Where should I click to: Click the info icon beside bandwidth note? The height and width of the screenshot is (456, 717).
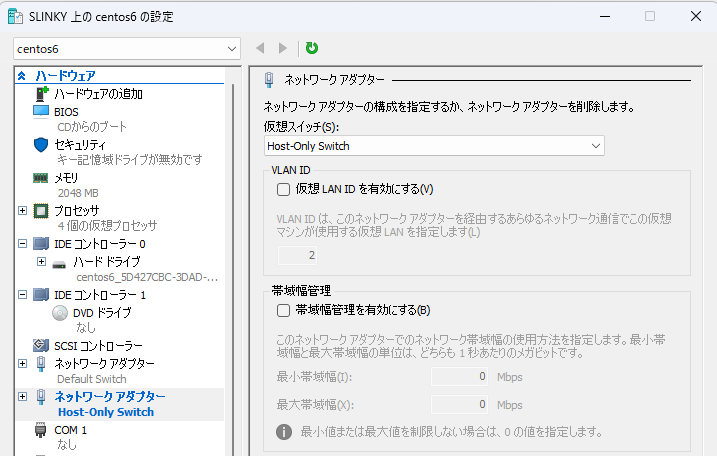click(284, 431)
